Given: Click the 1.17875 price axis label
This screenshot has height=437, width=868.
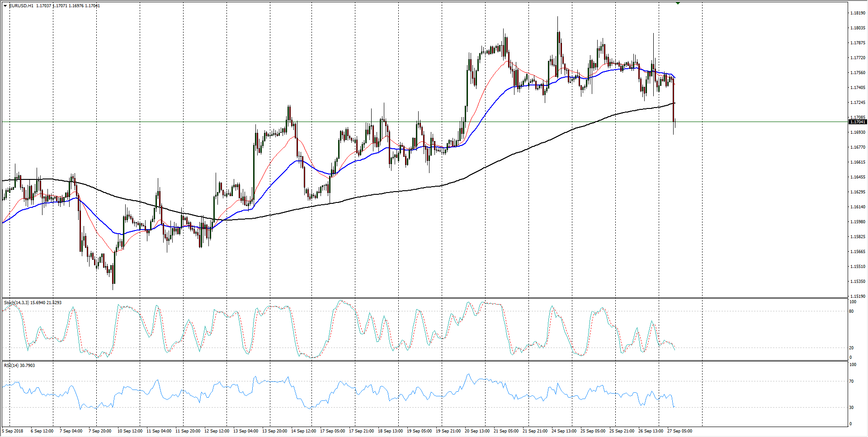Looking at the screenshot, I should pos(858,43).
